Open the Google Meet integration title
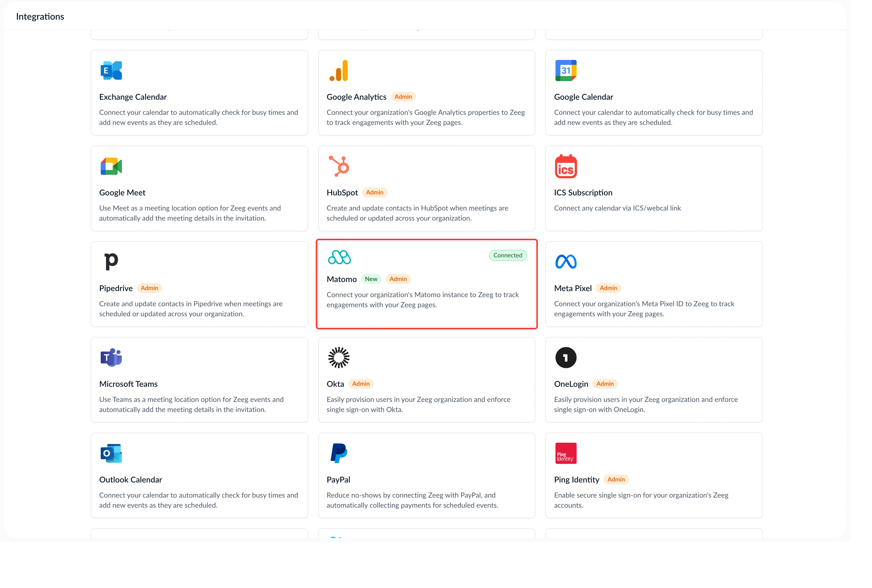The image size is (872, 588). click(122, 192)
